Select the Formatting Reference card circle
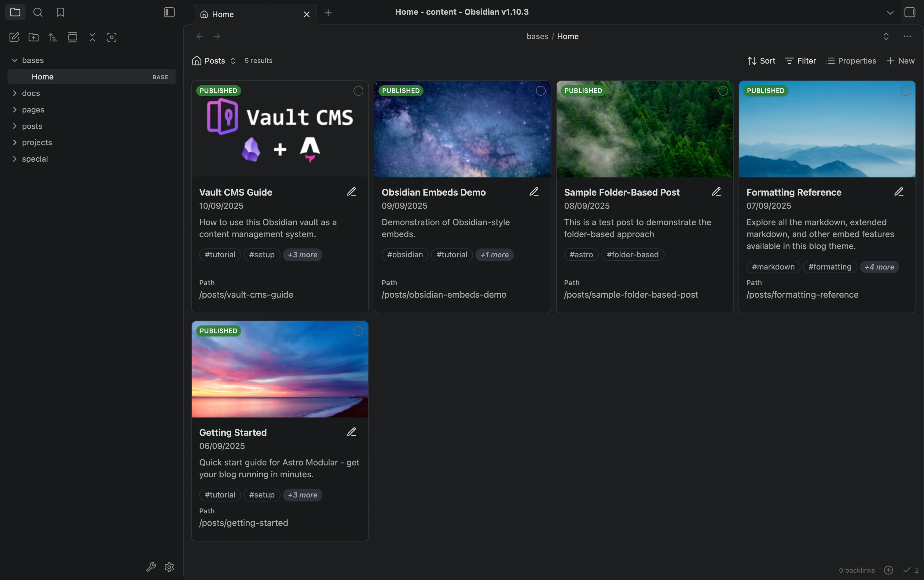The width and height of the screenshot is (924, 580). (x=906, y=91)
